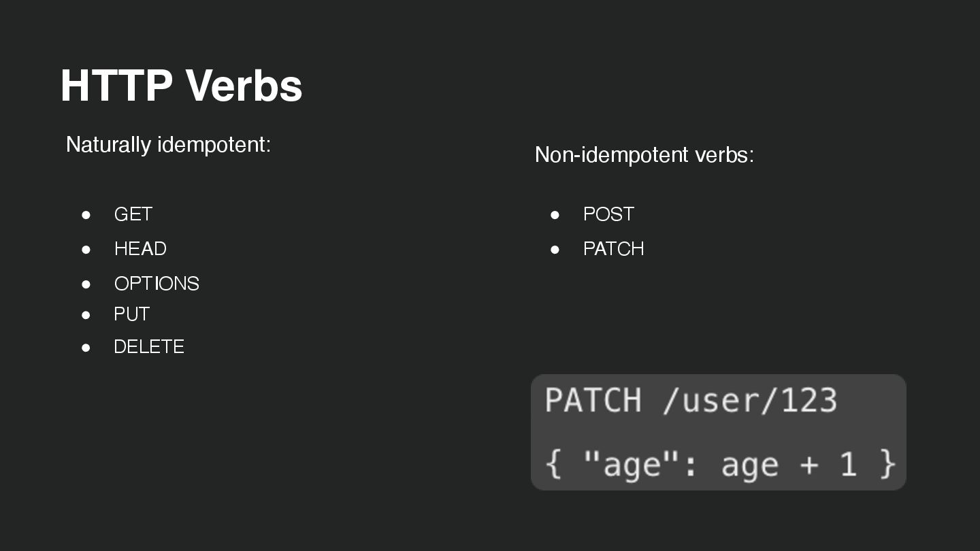
Task: Click PATCH in the non-idempotent bullet list
Action: click(x=613, y=249)
